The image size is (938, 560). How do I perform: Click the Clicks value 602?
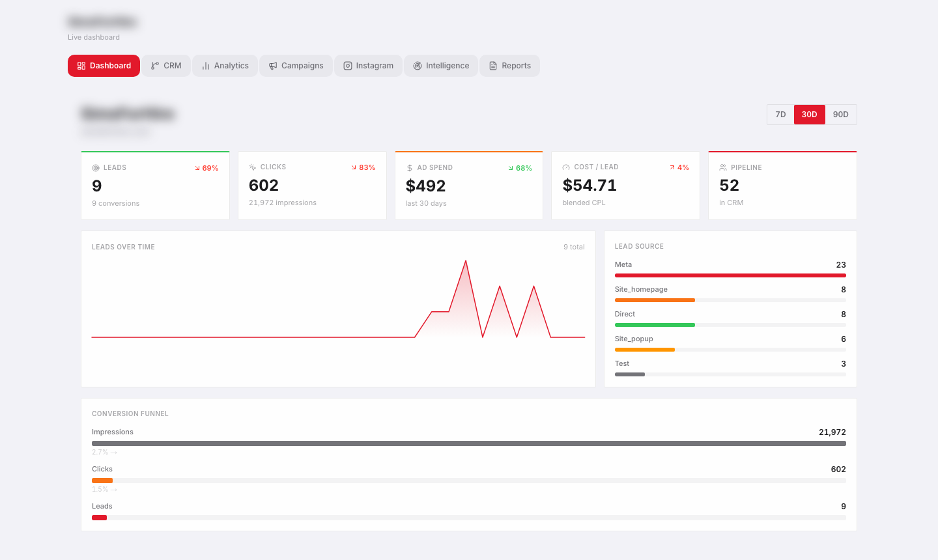(264, 186)
